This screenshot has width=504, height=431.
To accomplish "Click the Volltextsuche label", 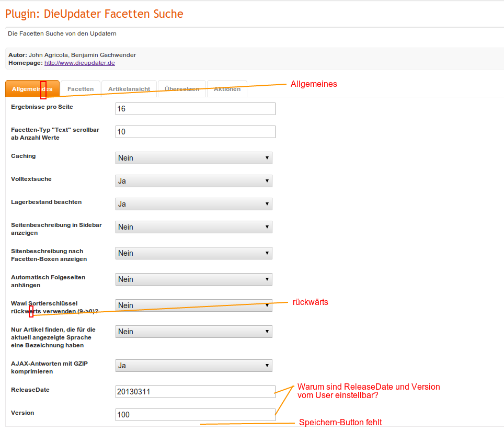I will click(x=31, y=179).
